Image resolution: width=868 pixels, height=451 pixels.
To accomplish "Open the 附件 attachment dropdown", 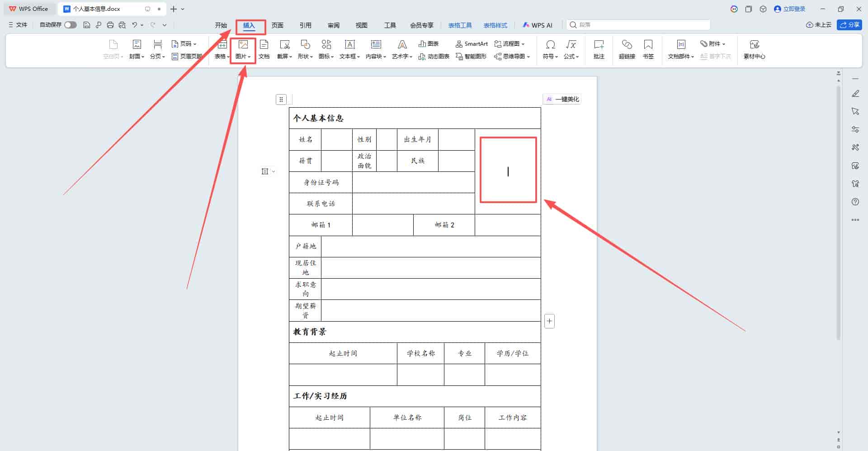I will (712, 44).
